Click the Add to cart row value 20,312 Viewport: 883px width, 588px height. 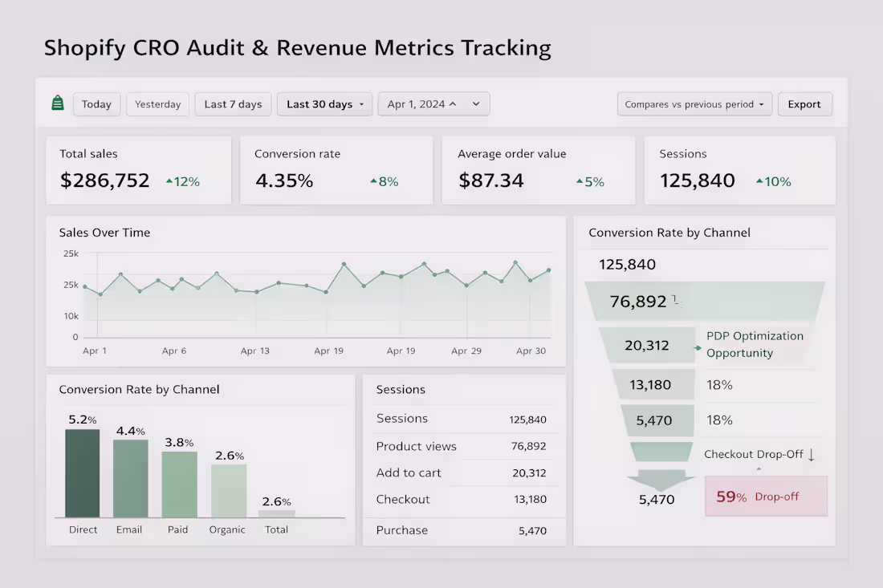click(x=529, y=473)
